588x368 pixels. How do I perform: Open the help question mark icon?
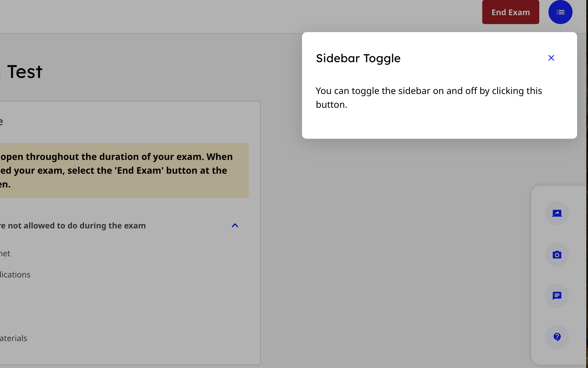pyautogui.click(x=557, y=337)
